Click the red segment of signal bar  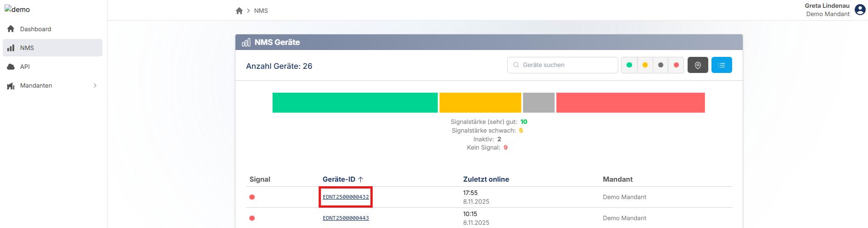[x=630, y=103]
